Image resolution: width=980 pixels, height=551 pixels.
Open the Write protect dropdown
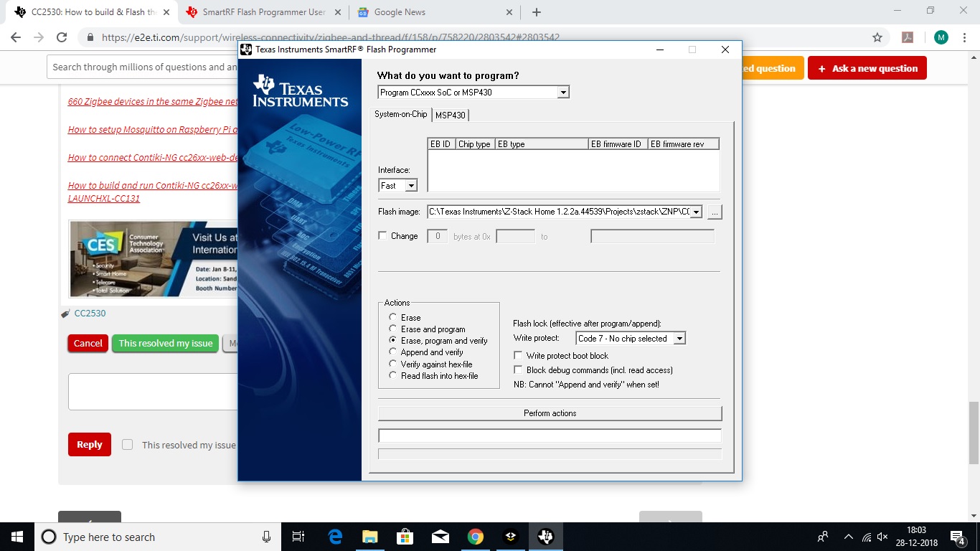[x=679, y=338]
